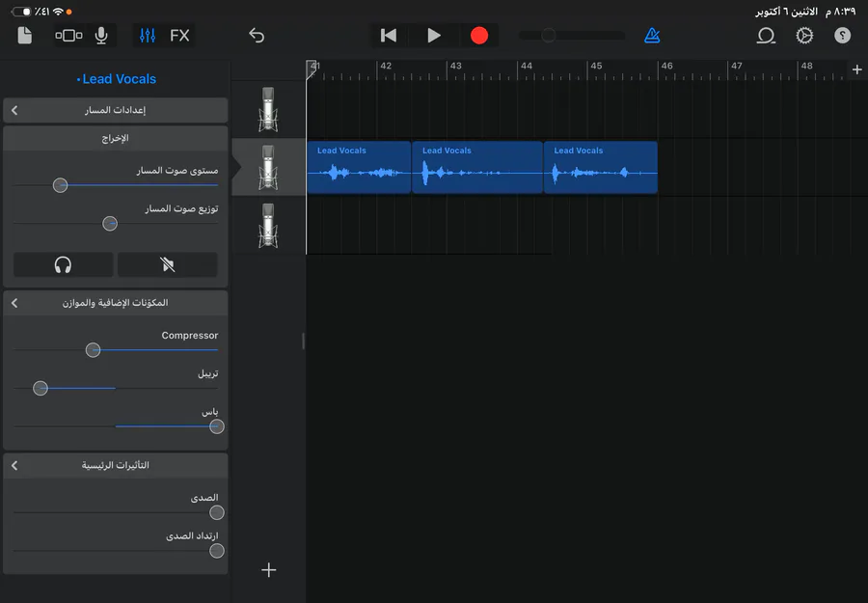Click the Compressor slider
This screenshot has height=603, width=868.
point(94,350)
